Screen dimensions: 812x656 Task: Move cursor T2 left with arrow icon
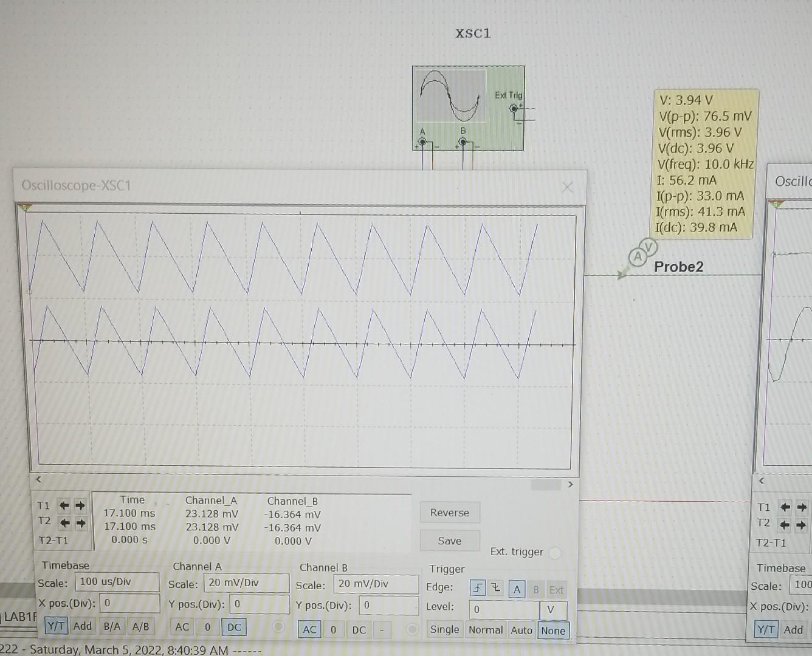[63, 522]
